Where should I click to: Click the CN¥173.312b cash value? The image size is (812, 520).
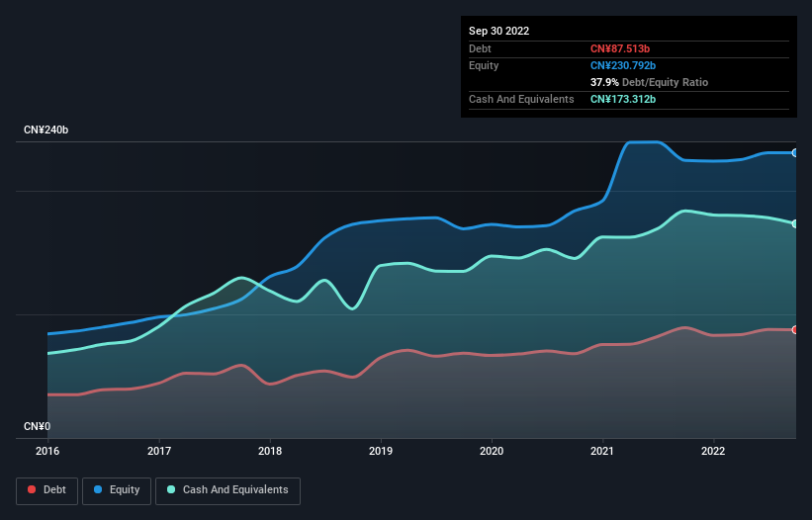pos(623,99)
